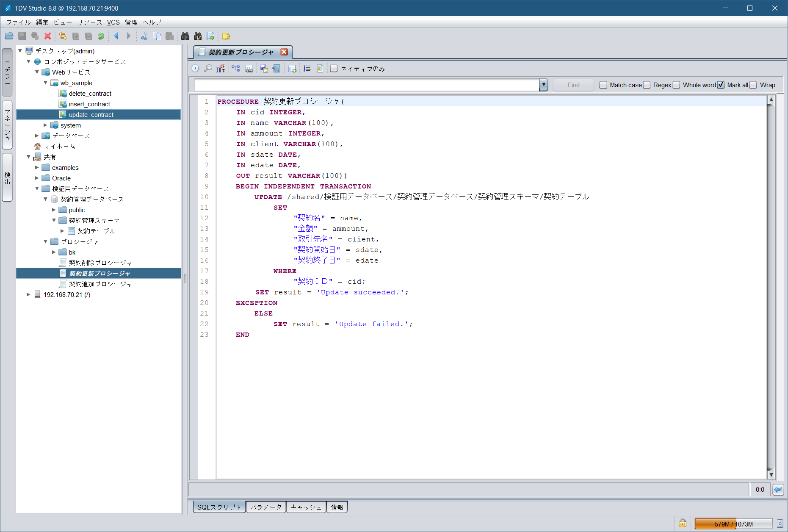This screenshot has height=532, width=788.
Task: Click the yellow sticky note icon
Action: pos(226,36)
